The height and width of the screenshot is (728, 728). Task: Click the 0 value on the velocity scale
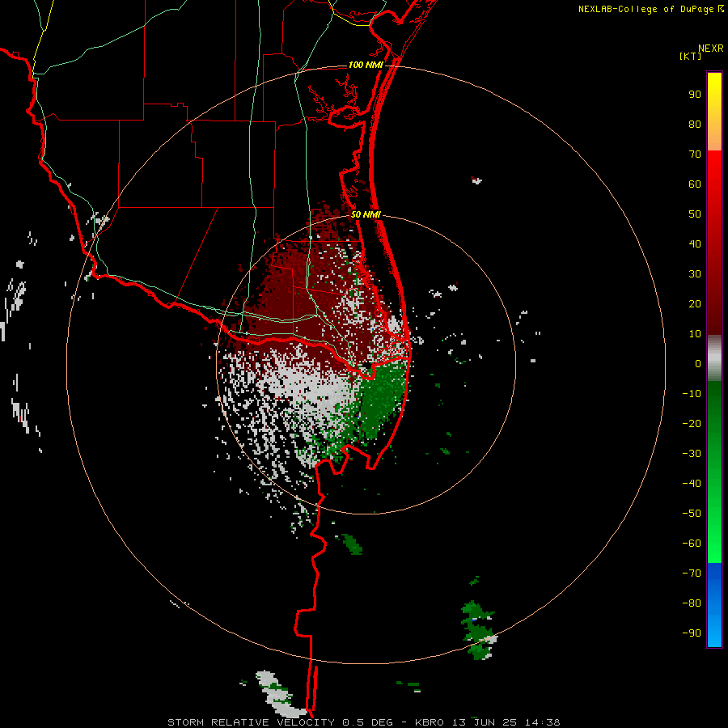pos(698,364)
